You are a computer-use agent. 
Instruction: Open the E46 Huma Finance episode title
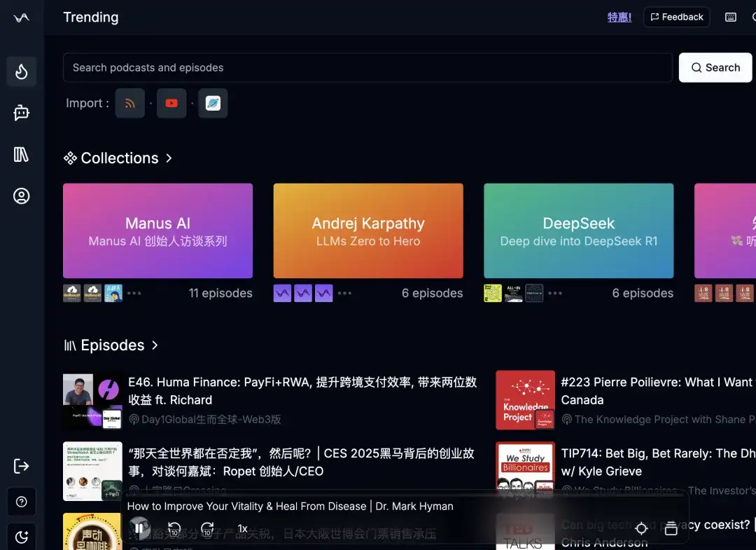[302, 391]
